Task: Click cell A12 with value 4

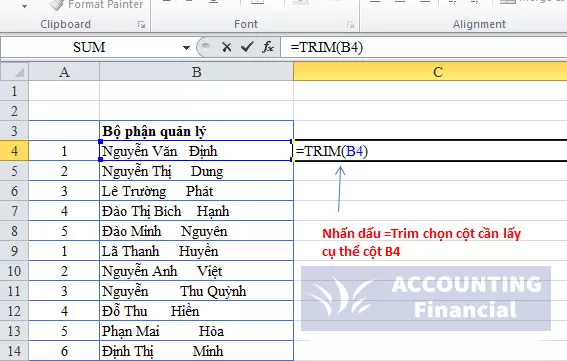Action: pos(64,311)
